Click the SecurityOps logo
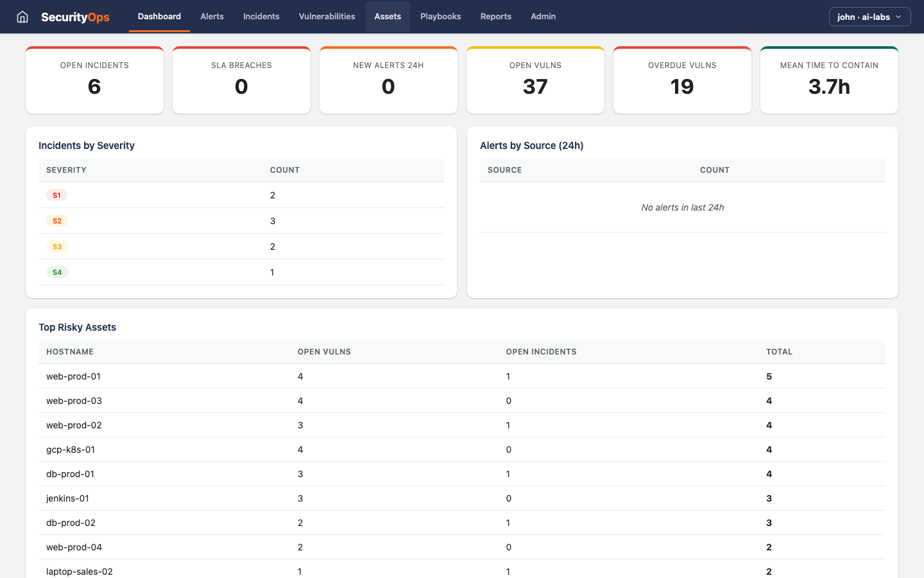This screenshot has height=578, width=924. tap(75, 17)
